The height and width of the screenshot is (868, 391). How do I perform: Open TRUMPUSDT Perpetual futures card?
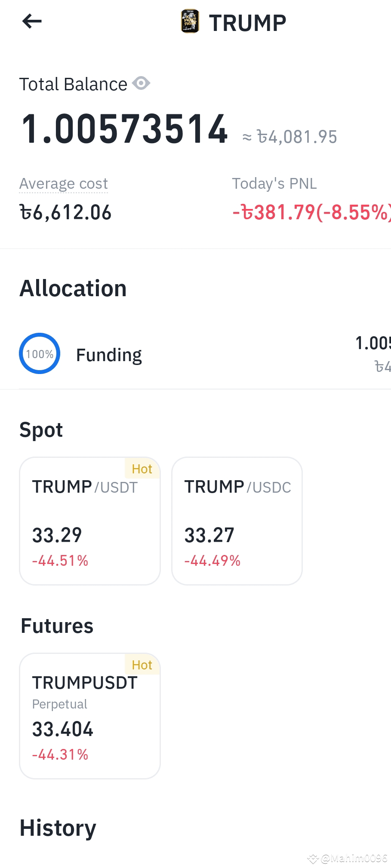[x=90, y=716]
